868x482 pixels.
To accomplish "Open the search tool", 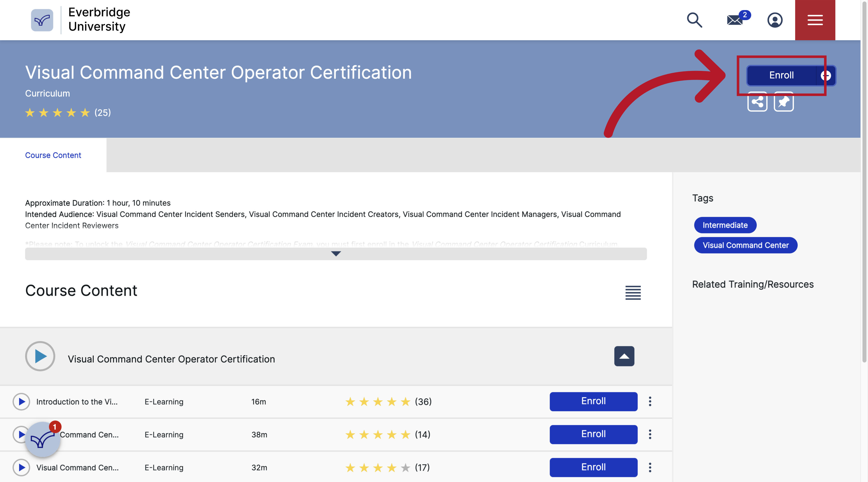I will [694, 20].
